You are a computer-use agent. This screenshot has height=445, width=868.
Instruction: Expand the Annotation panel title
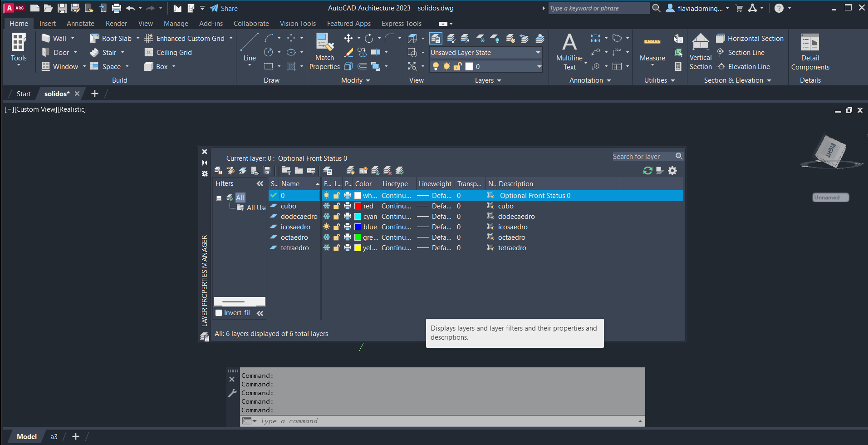pyautogui.click(x=590, y=80)
